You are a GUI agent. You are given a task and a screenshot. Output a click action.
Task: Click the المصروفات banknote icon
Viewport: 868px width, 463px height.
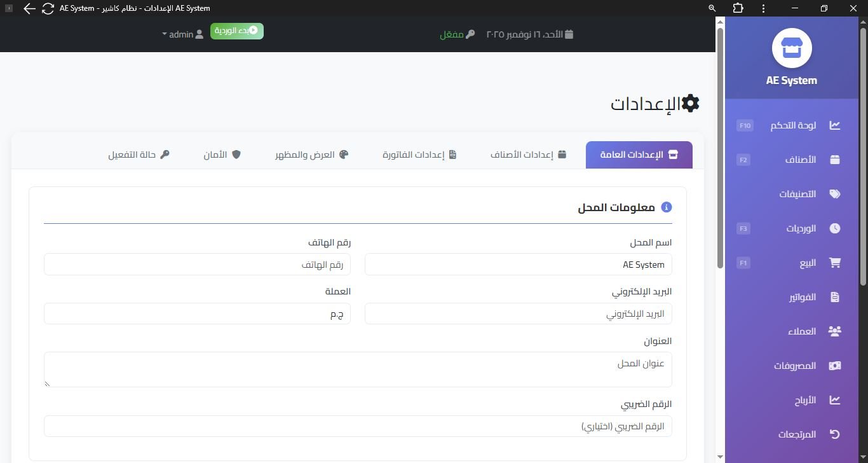click(834, 366)
